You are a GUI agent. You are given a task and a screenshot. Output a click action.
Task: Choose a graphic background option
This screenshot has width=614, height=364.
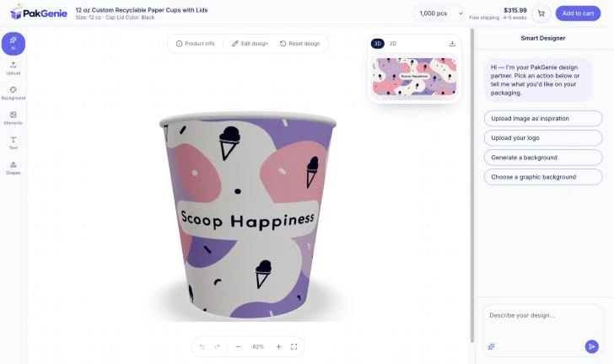tap(543, 177)
